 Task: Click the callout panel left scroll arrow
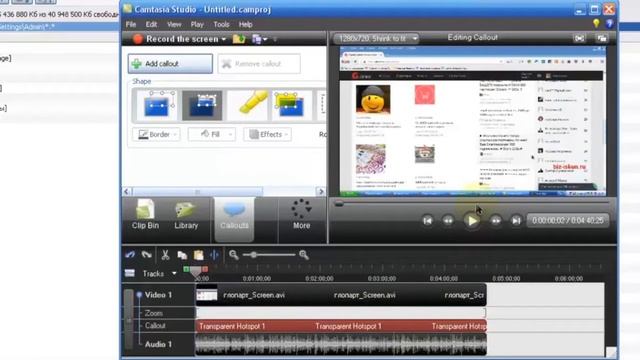127,191
